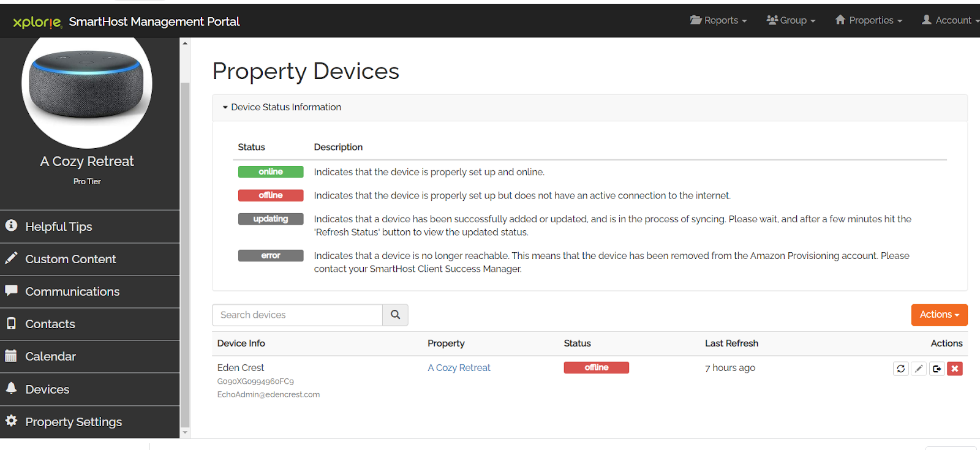Click the Echo Dot device image

[x=87, y=84]
